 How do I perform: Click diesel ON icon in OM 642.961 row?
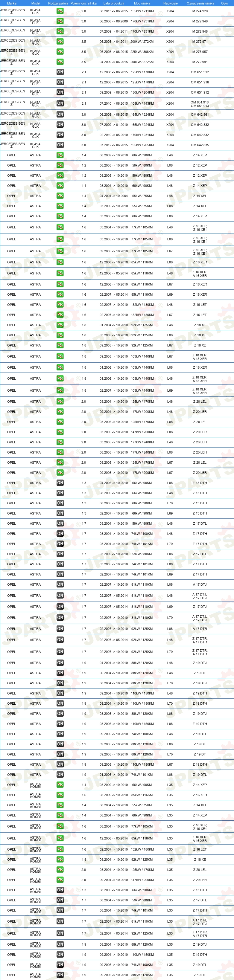pos(60,115)
